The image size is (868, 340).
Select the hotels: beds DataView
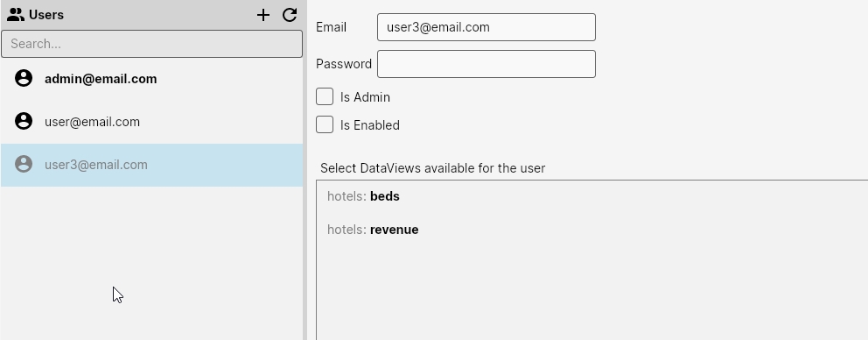363,196
